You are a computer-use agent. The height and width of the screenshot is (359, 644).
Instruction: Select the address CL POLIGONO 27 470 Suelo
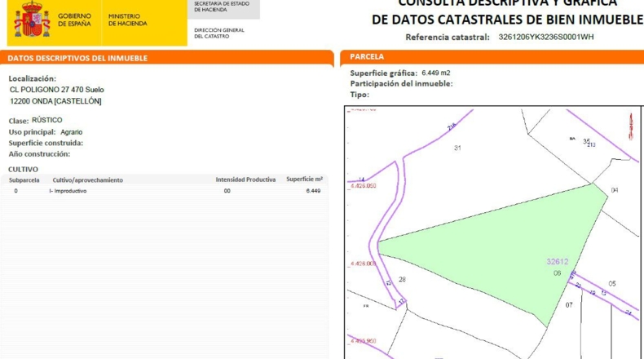[x=57, y=90]
